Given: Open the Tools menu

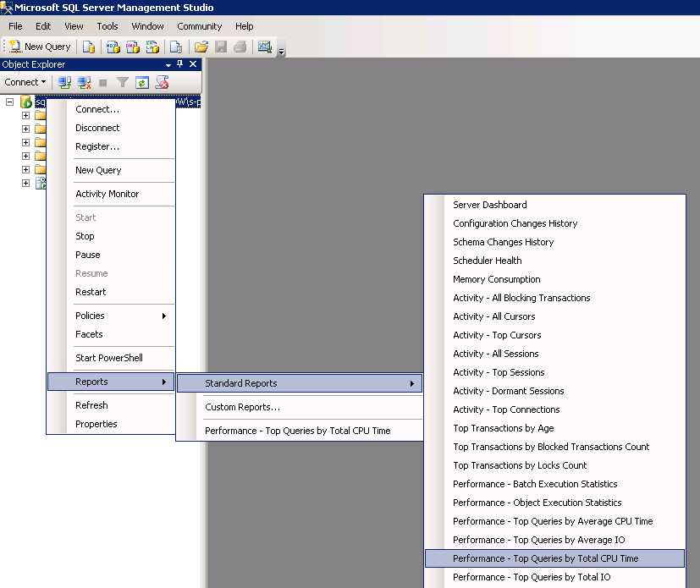Looking at the screenshot, I should pos(107,26).
